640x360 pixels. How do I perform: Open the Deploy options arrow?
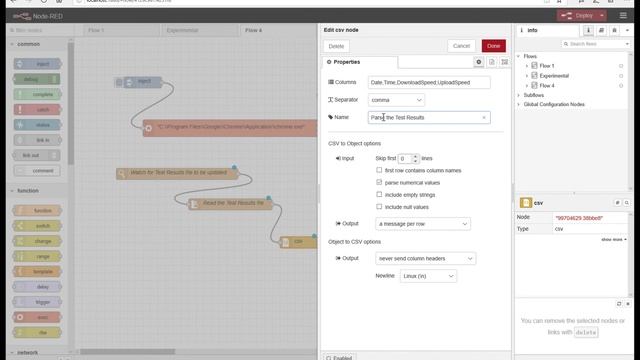coord(602,16)
